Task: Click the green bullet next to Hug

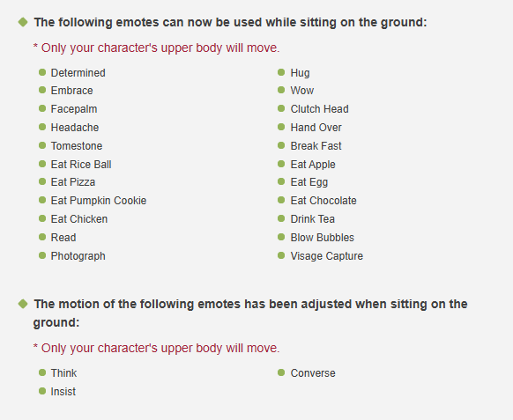Action: [281, 72]
